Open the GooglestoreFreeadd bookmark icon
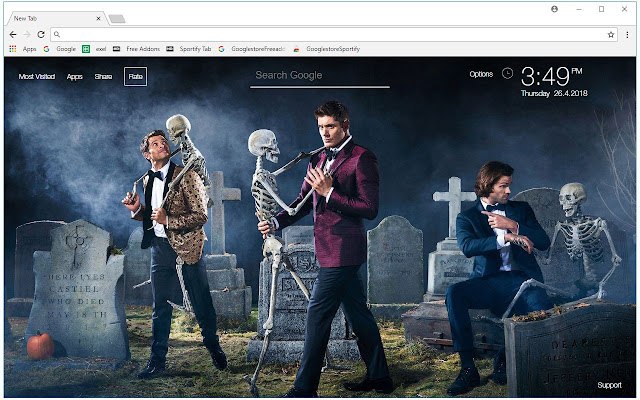Screen dimensions: 640x400 (x=221, y=49)
